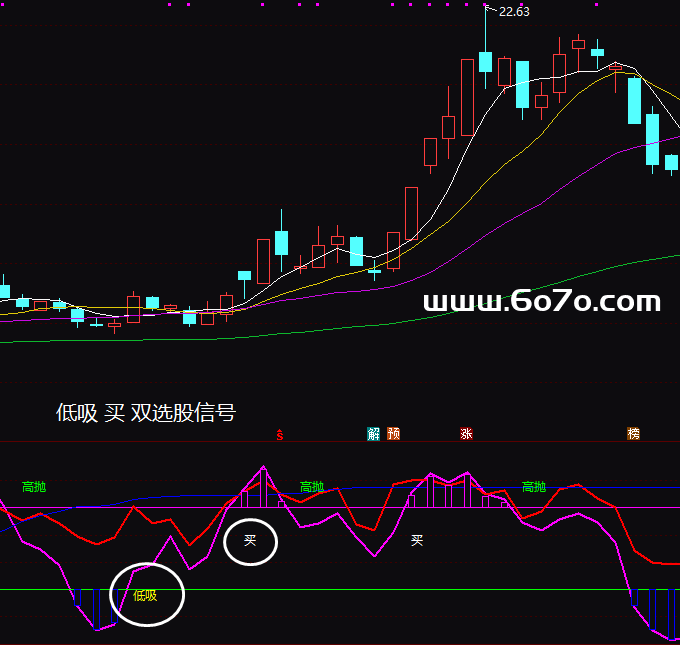
Task: Click the teal 解 event icon
Action: [x=373, y=434]
